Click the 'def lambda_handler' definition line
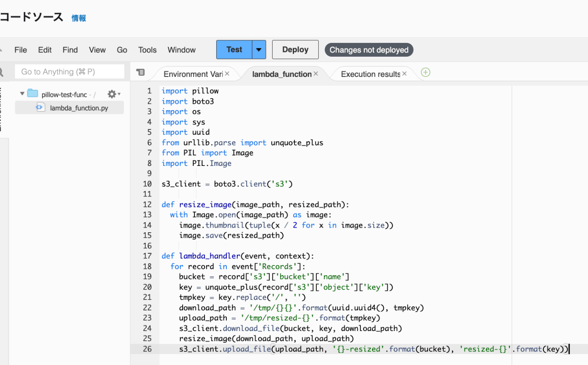 [x=238, y=256]
